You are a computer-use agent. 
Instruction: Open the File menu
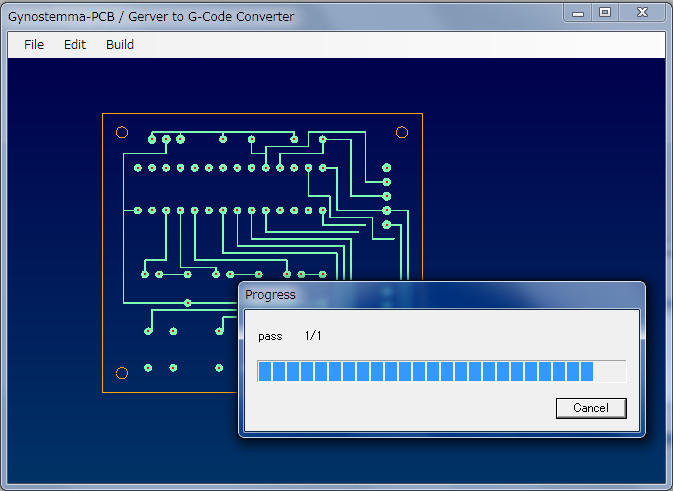(34, 45)
